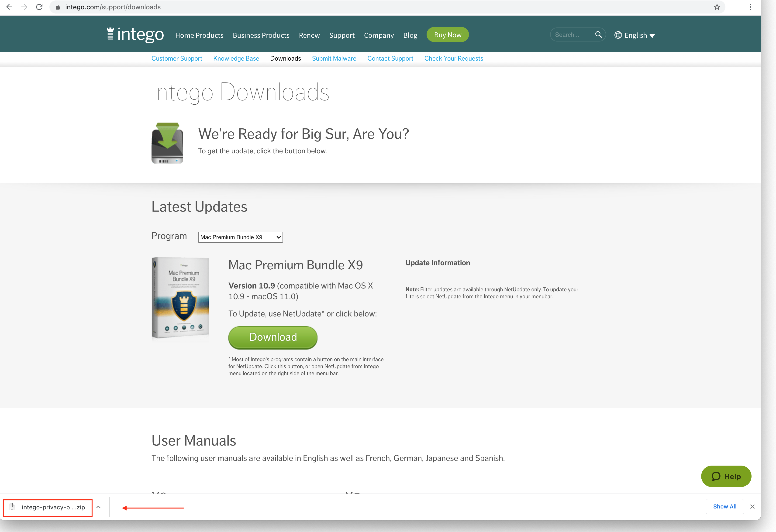Reload the page with the refresh icon

point(39,7)
